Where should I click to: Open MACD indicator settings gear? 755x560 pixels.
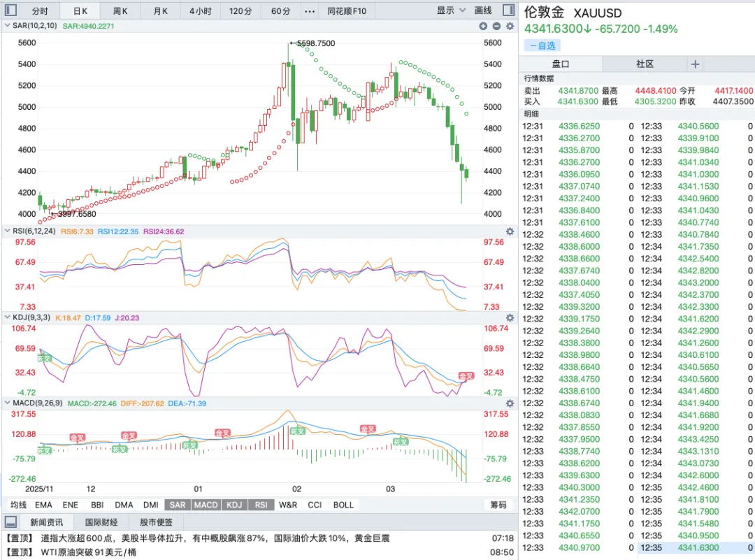pyautogui.click(x=510, y=403)
